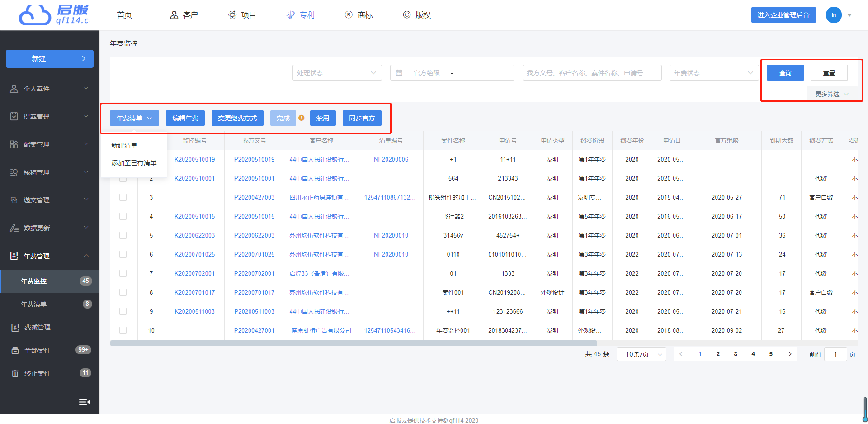
Task: Collapse the sidebar with the menu-fold icon
Action: pos(84,402)
